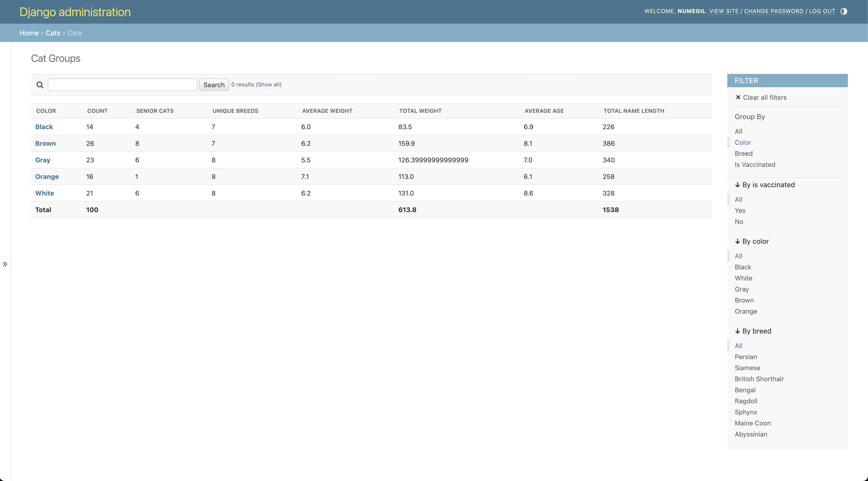Click the Average Age column header
This screenshot has height=481, width=868.
tap(544, 111)
